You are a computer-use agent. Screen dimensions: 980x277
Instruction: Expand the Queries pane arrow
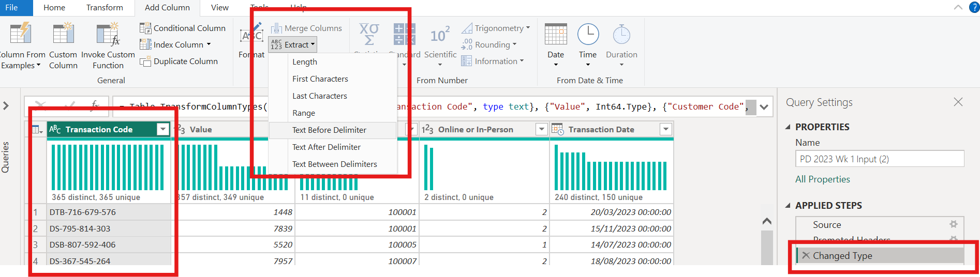(x=6, y=105)
